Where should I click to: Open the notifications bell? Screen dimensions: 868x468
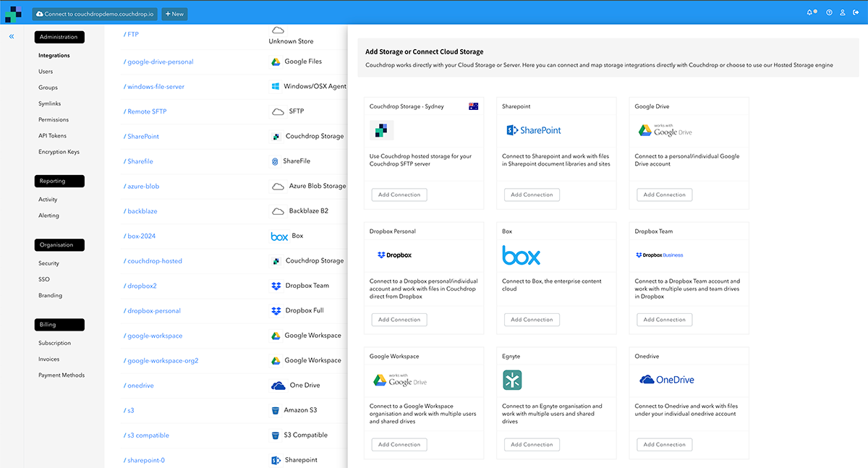pyautogui.click(x=810, y=13)
